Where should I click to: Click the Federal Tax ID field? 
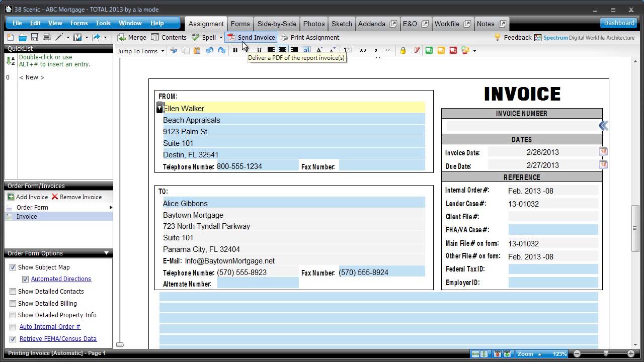tap(553, 269)
